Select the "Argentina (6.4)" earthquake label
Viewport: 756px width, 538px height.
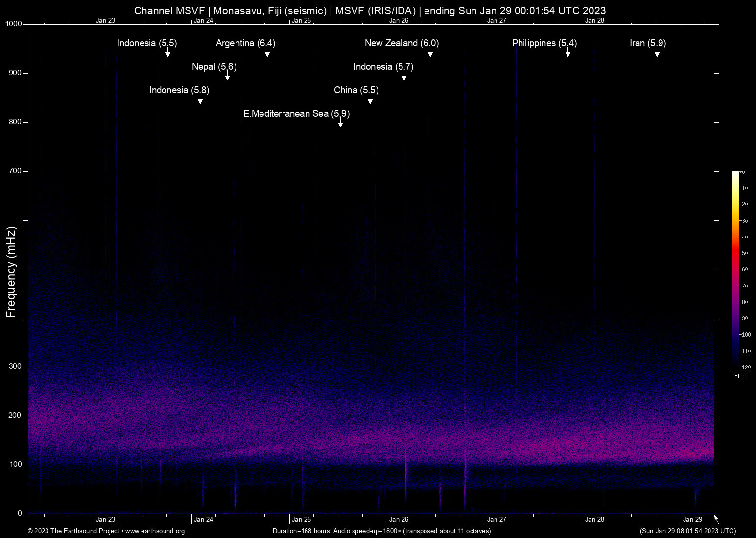pos(246,43)
